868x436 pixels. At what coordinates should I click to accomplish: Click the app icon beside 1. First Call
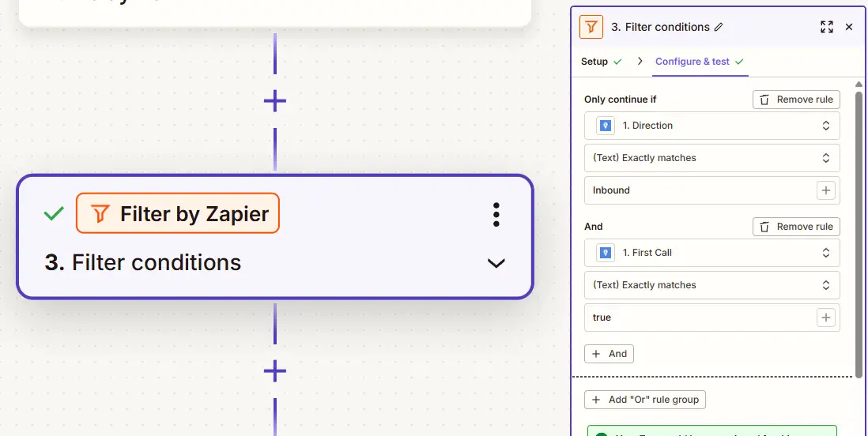tap(606, 253)
